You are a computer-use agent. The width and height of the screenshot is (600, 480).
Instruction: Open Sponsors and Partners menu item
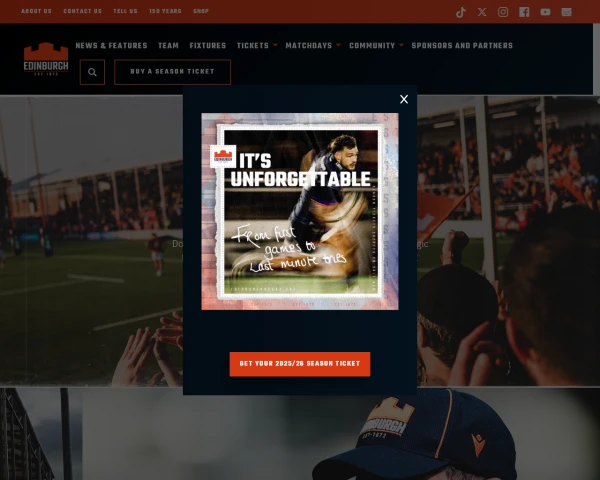click(x=462, y=46)
